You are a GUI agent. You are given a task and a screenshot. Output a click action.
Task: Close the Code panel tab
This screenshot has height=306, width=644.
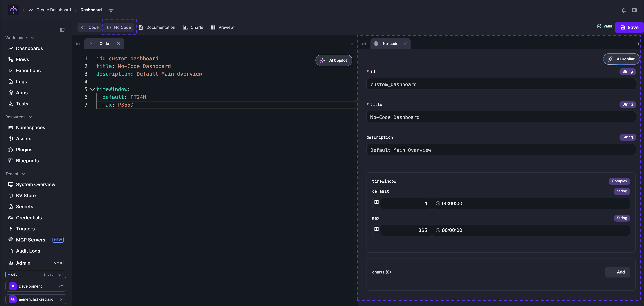119,43
